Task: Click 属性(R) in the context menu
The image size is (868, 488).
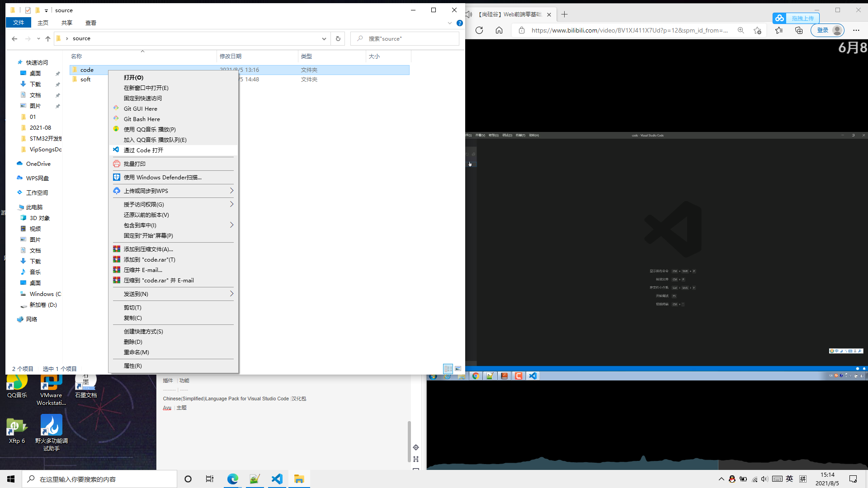Action: click(174, 366)
